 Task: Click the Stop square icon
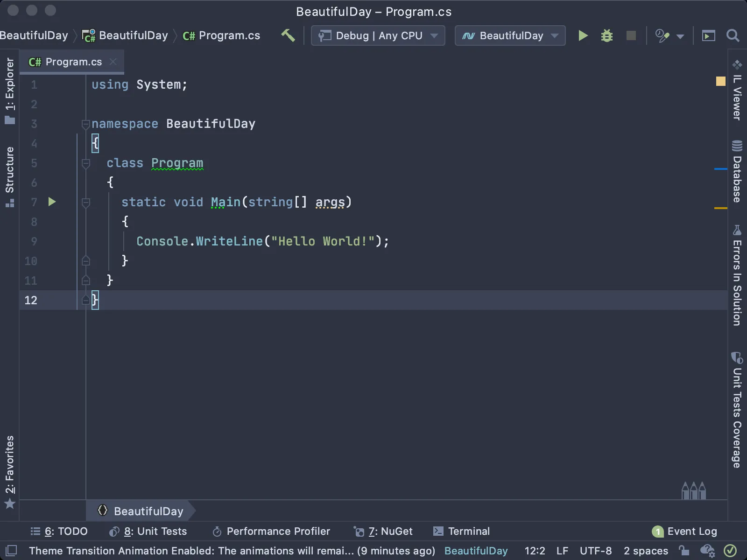click(631, 35)
